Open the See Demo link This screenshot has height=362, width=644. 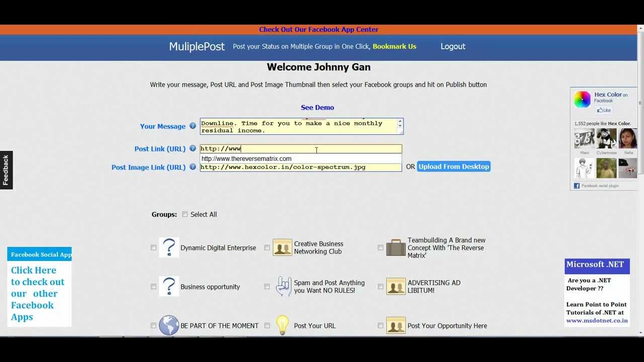pos(317,108)
